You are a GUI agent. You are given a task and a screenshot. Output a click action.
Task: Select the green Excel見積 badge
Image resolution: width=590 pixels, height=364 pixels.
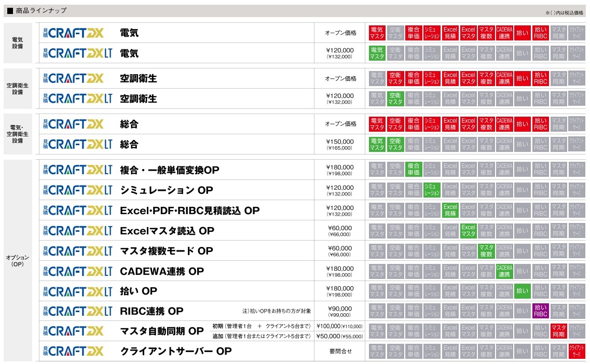pyautogui.click(x=450, y=210)
